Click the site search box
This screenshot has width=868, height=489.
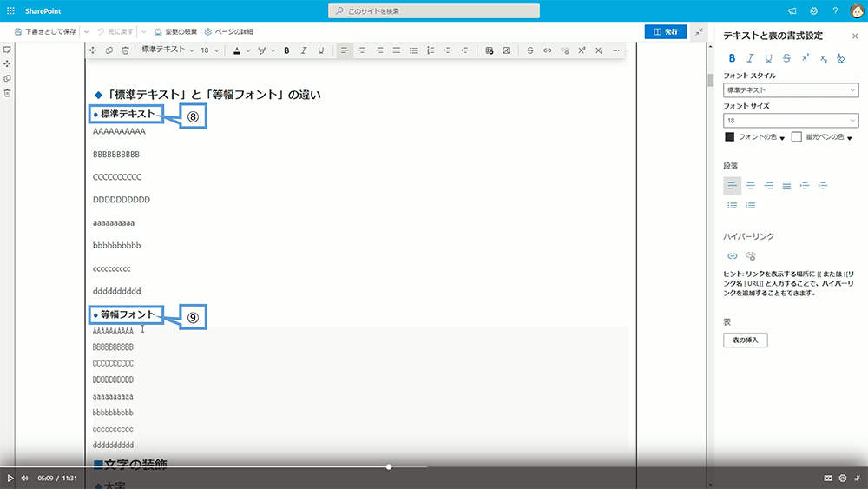click(433, 10)
